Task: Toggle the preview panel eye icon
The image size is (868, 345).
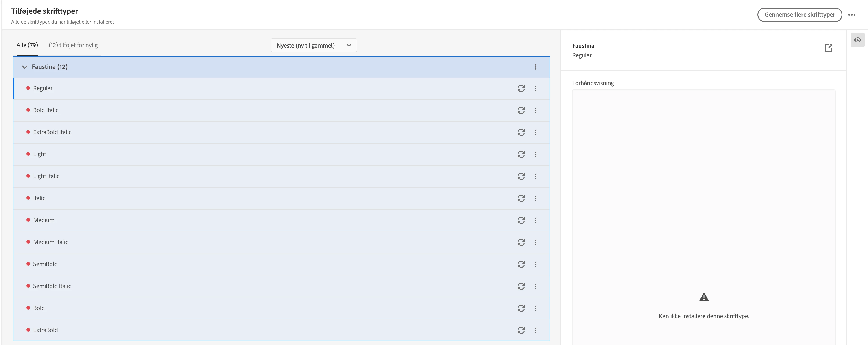Action: pos(857,40)
